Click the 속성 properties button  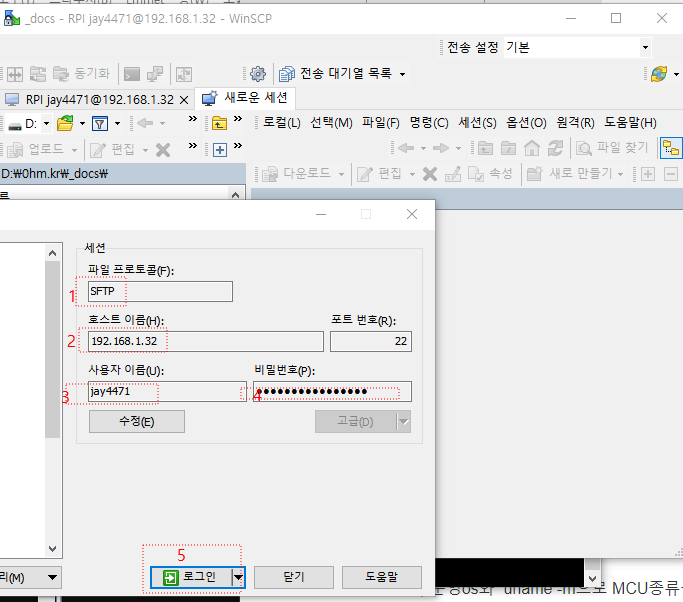tap(490, 174)
